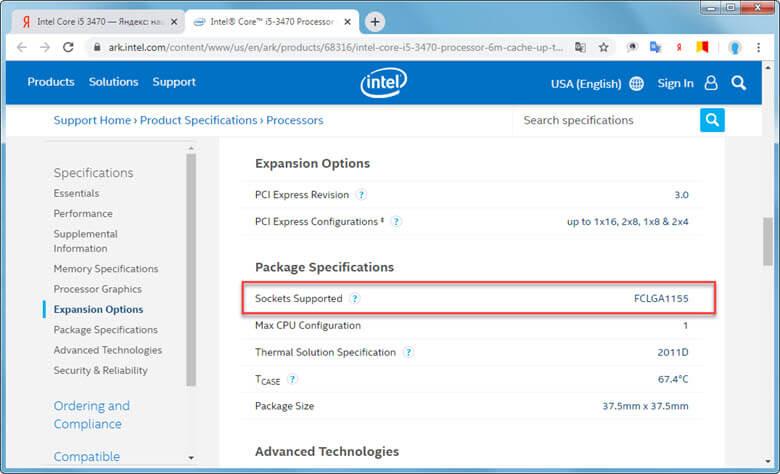Go to Product Specifications breadcrumb
The width and height of the screenshot is (780, 474).
pyautogui.click(x=198, y=120)
